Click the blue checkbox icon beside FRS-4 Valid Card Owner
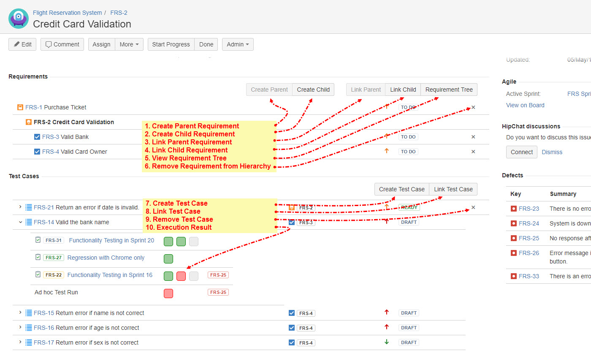Screen dimensions: 591x364 click(37, 152)
